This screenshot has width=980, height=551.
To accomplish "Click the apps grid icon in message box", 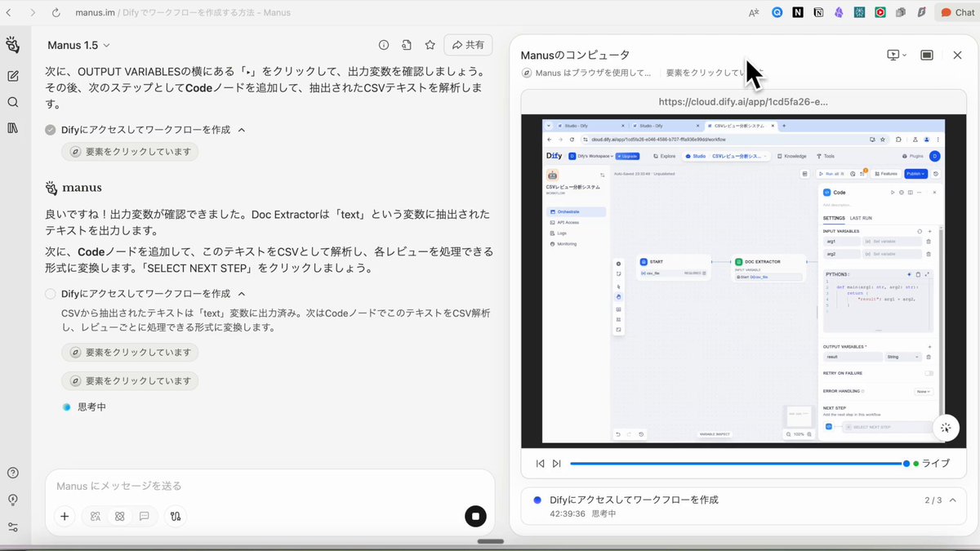I will [x=119, y=516].
